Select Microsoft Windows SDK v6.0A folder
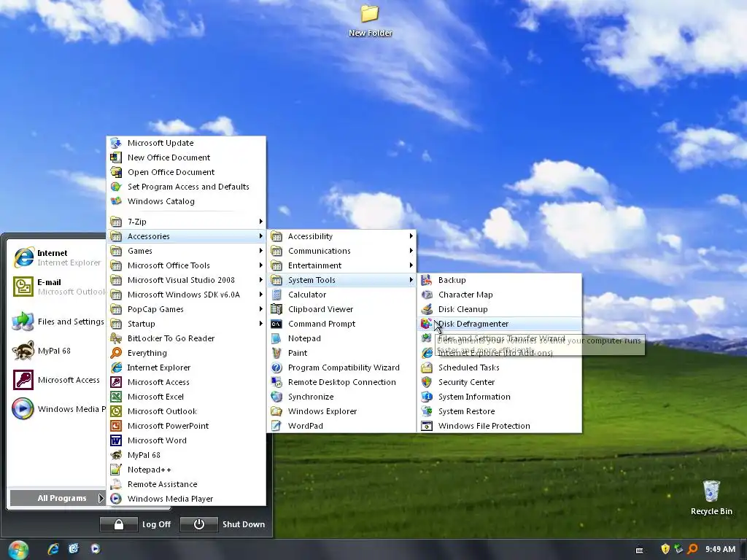 click(186, 295)
